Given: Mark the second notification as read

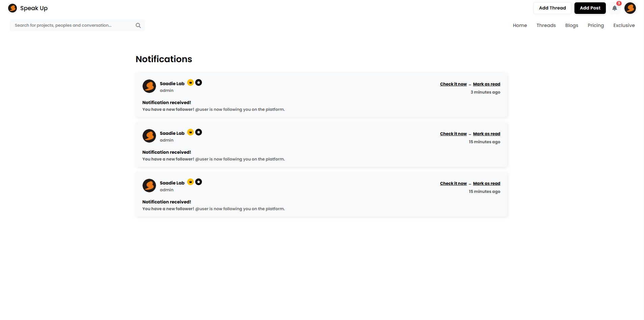Looking at the screenshot, I should 486,134.
